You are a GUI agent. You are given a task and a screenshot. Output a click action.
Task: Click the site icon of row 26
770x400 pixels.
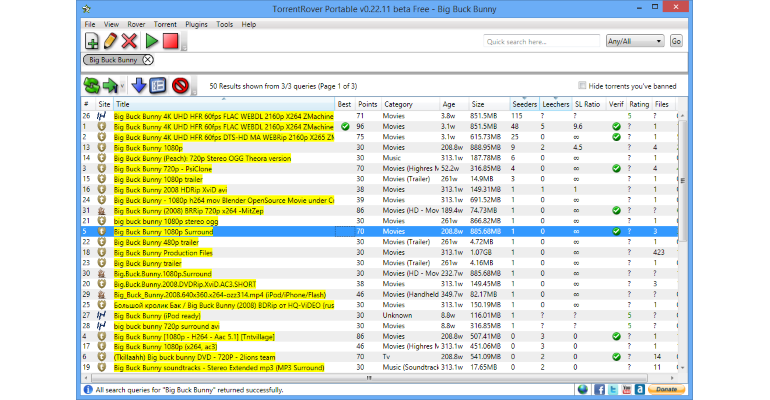[x=102, y=116]
